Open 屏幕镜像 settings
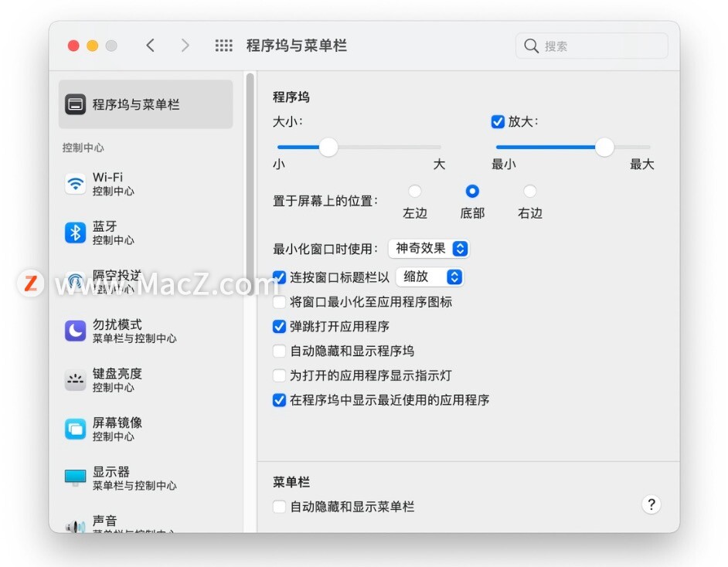The width and height of the screenshot is (728, 567). [116, 429]
